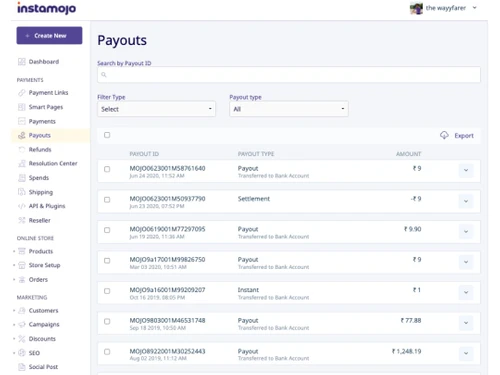Click the Payouts sidebar icon

[x=22, y=135]
